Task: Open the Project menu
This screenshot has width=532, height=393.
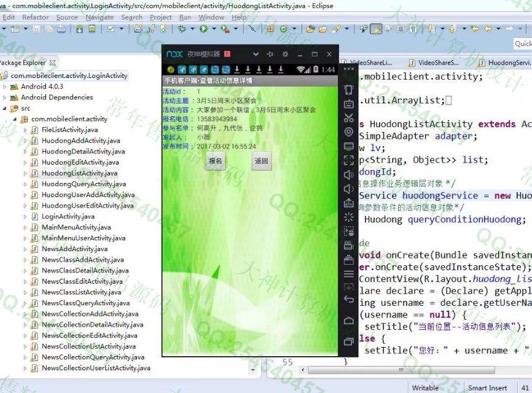Action: coord(161,17)
